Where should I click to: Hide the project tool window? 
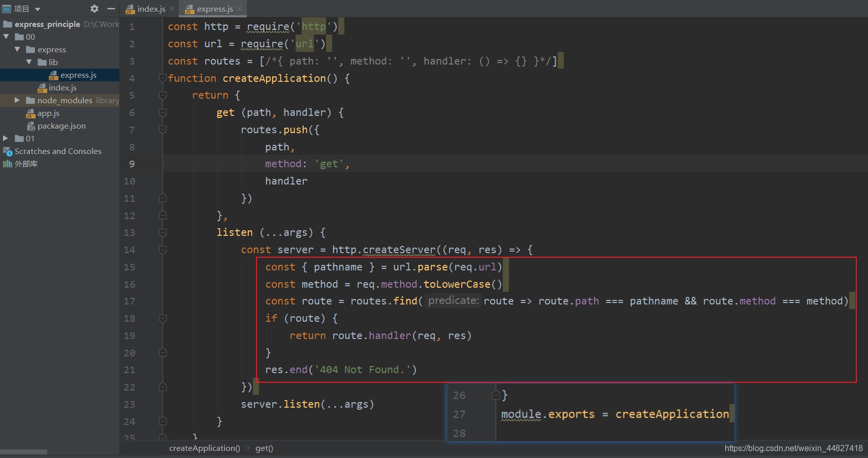111,9
